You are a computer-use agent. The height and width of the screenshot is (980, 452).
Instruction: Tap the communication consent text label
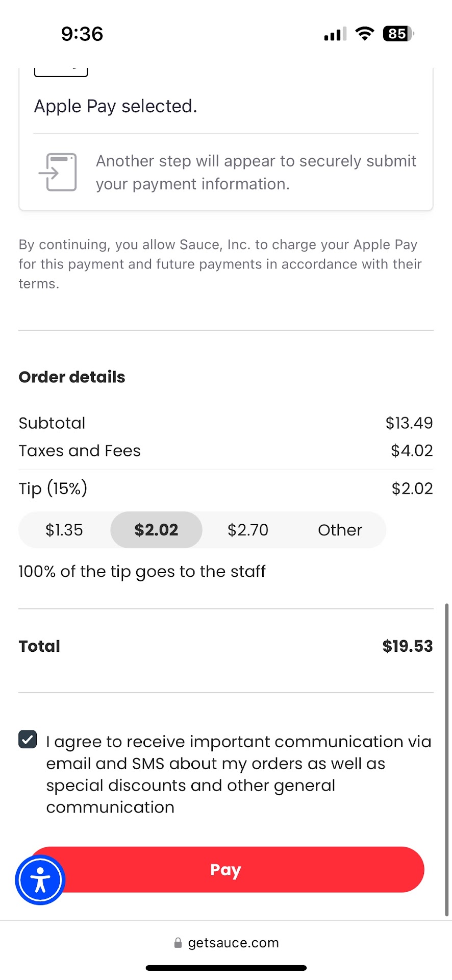[238, 774]
